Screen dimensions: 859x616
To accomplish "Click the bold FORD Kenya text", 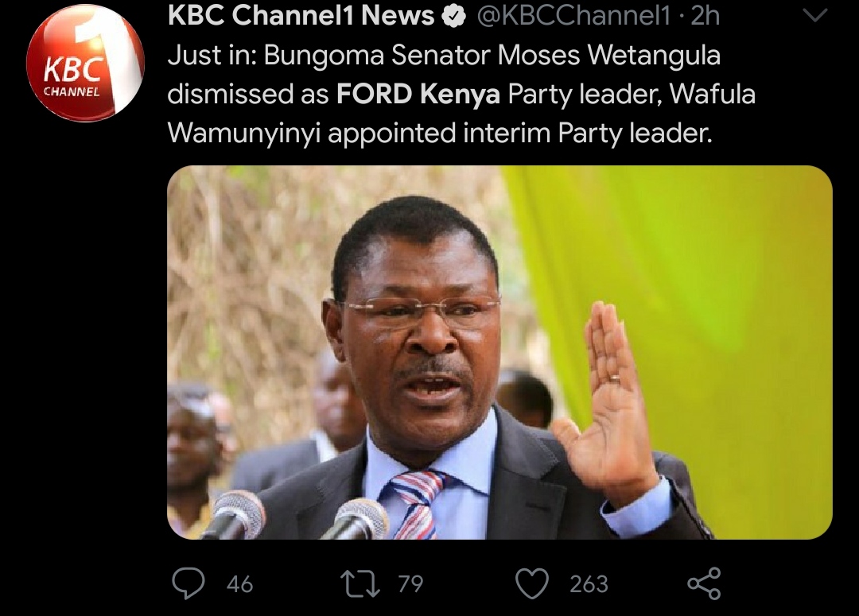I will click(418, 94).
